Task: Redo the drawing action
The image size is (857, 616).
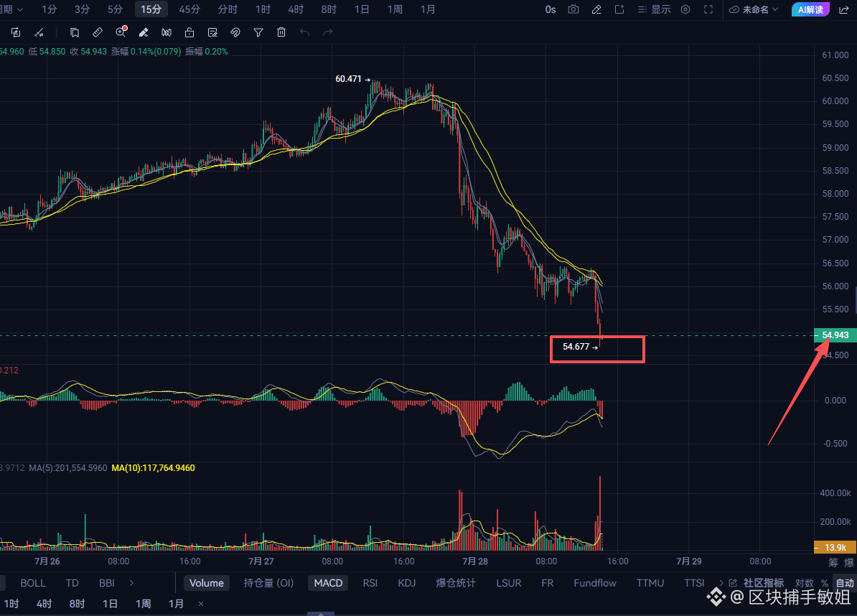Action: click(x=327, y=33)
